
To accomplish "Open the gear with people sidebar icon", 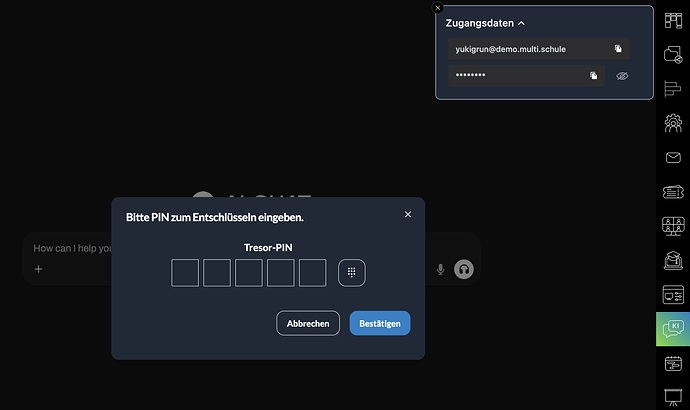I will [673, 123].
